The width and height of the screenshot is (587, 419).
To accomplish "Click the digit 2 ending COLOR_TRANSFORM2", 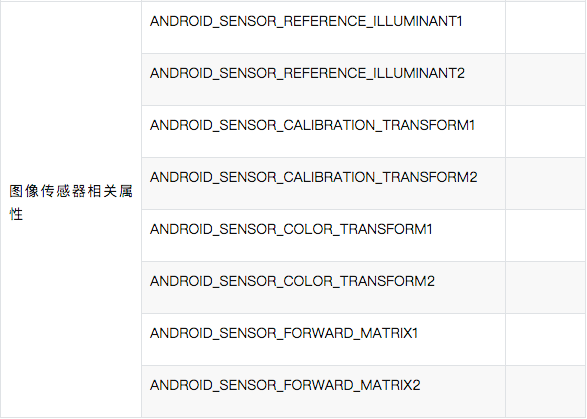I will pos(431,281).
